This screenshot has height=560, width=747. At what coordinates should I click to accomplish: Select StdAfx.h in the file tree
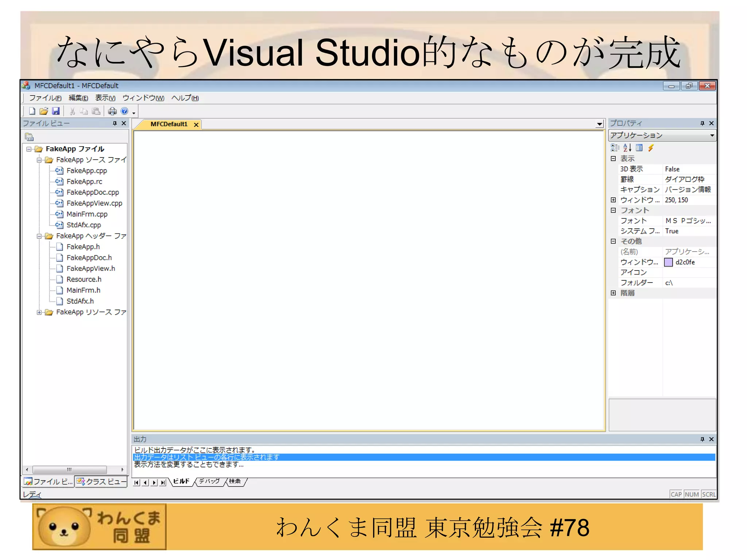(x=80, y=302)
